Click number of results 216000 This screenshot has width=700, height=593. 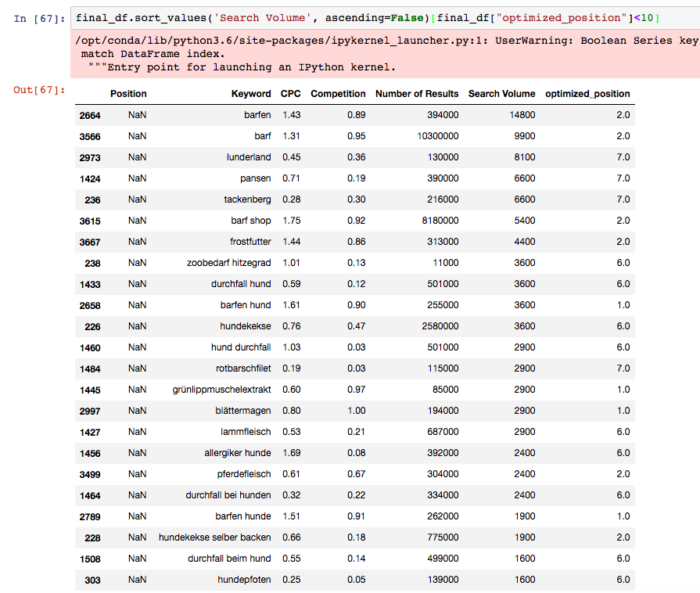click(x=443, y=199)
